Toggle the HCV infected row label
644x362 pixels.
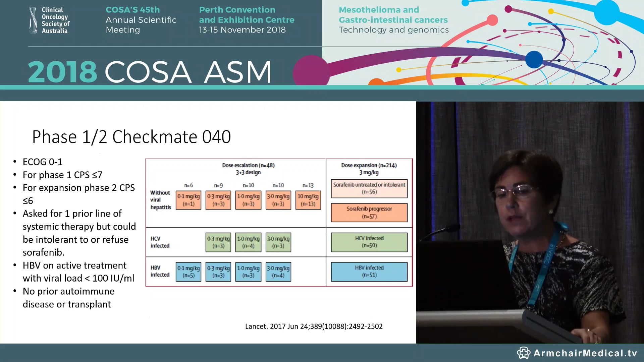tap(160, 242)
